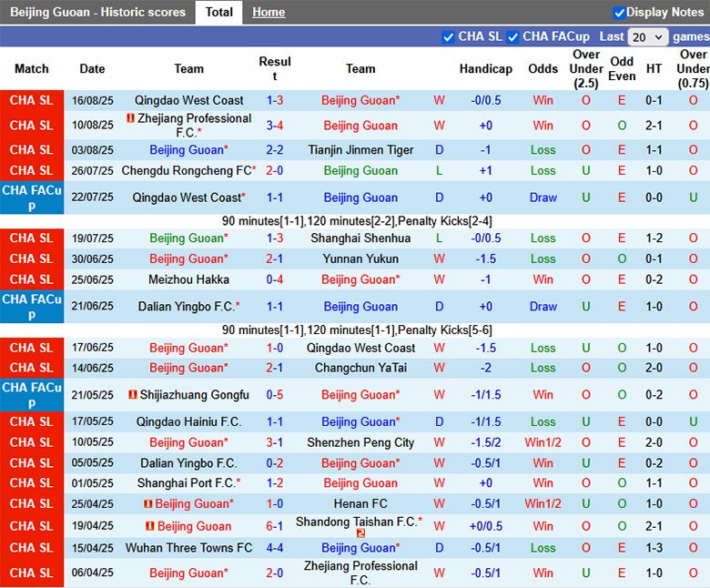This screenshot has height=588, width=710.
Task: Click the Over Under (2.5) column header
Action: point(586,69)
